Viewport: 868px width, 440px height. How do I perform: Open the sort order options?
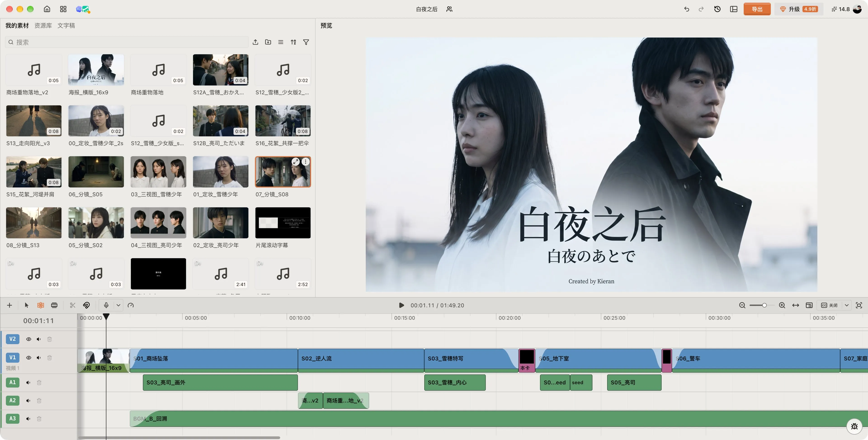293,42
